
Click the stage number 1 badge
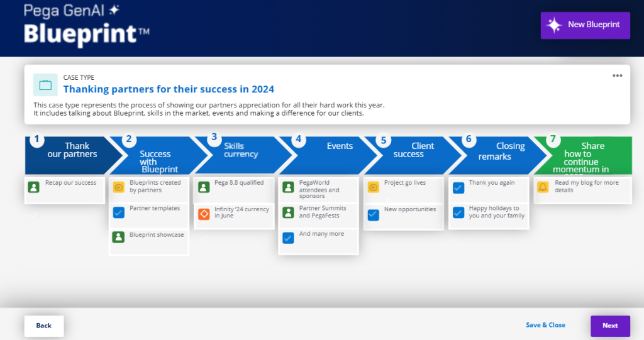tap(37, 140)
